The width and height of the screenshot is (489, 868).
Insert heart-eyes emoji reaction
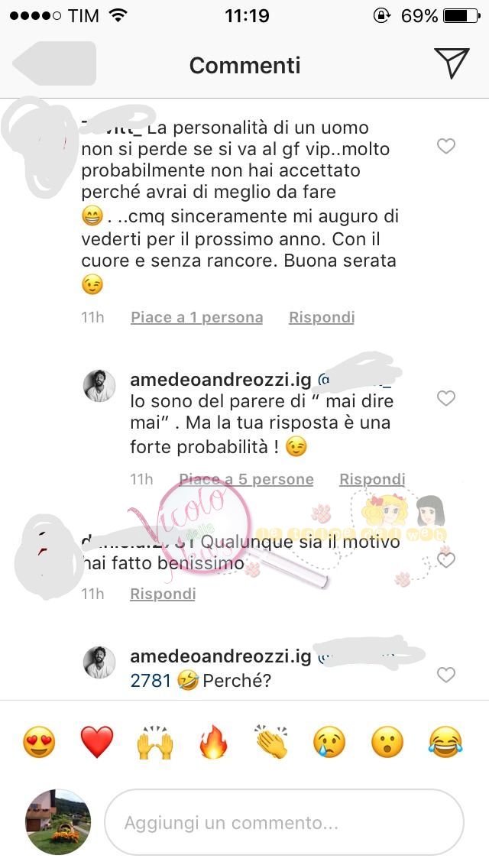39,742
